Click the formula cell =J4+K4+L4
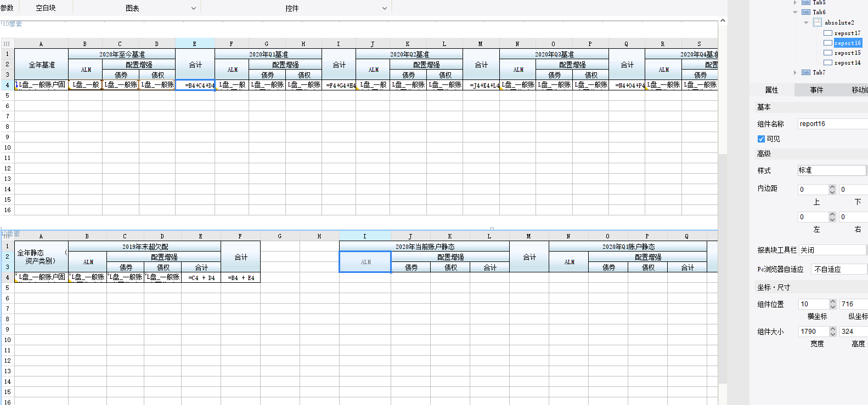868x405 pixels. click(x=481, y=85)
